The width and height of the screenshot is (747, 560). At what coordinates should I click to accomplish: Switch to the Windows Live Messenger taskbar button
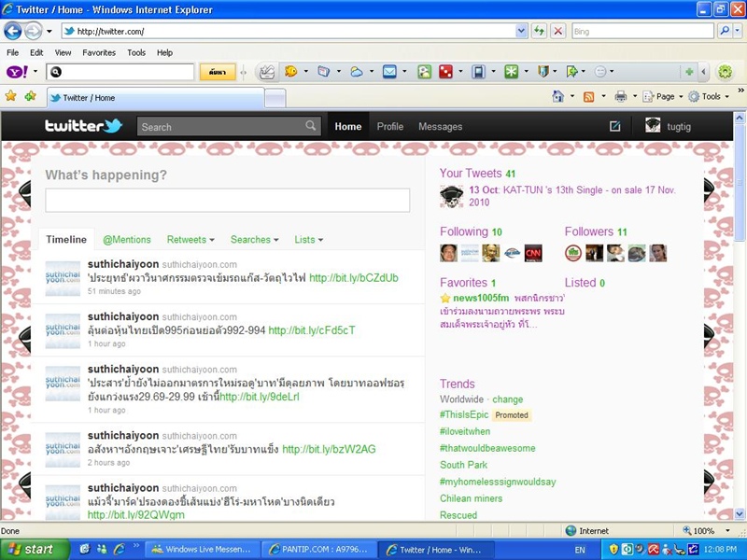pyautogui.click(x=202, y=550)
